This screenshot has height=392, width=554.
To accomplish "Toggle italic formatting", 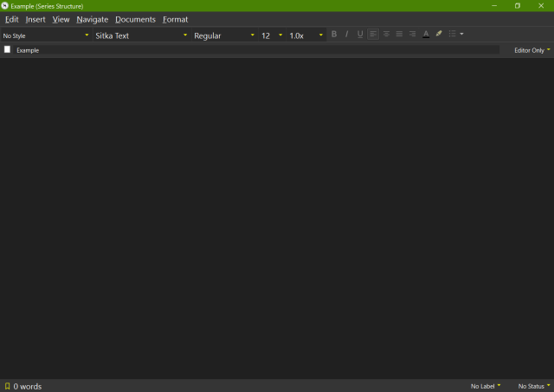I will [x=347, y=35].
